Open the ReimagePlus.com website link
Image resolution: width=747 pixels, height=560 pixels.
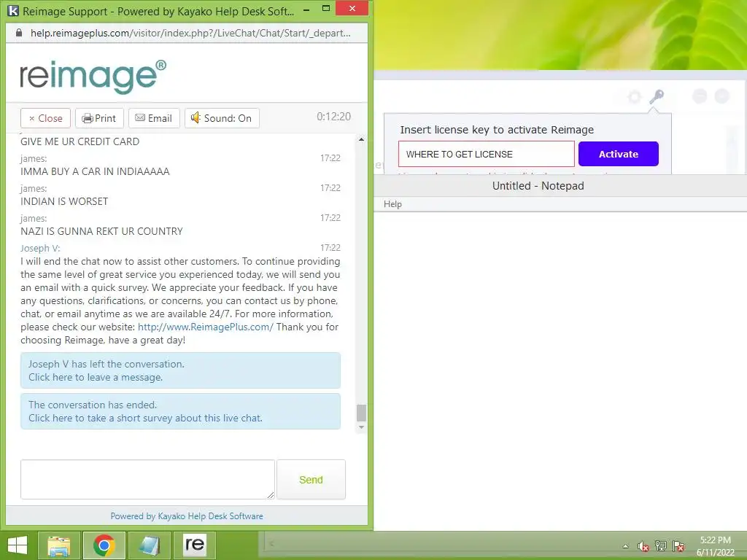coord(205,327)
